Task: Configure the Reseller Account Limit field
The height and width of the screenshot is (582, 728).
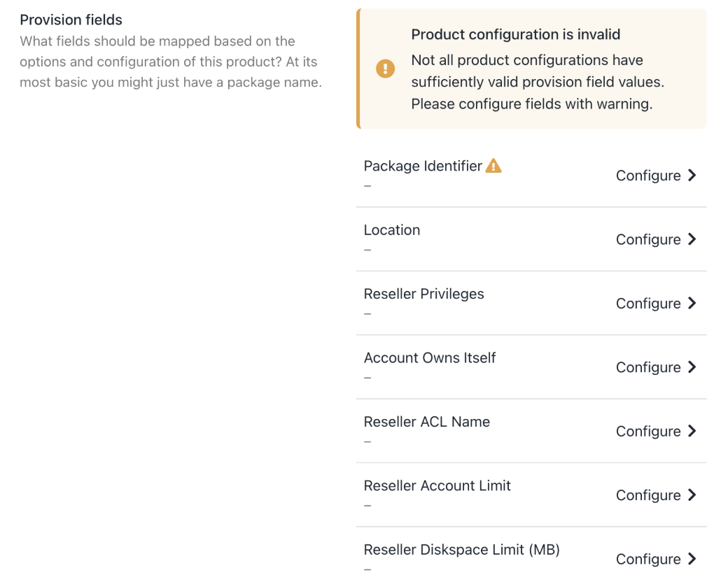Action: point(648,495)
